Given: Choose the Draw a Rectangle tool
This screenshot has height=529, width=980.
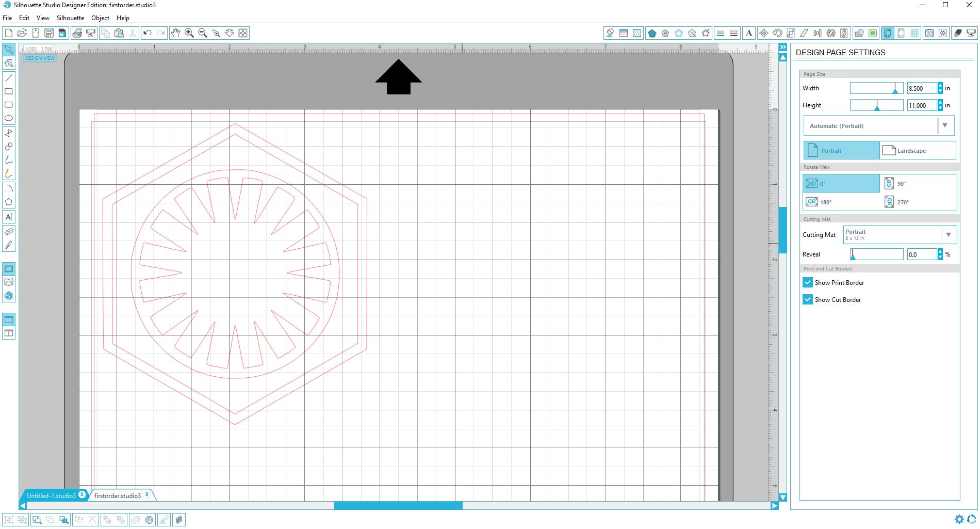Looking at the screenshot, I should click(9, 91).
